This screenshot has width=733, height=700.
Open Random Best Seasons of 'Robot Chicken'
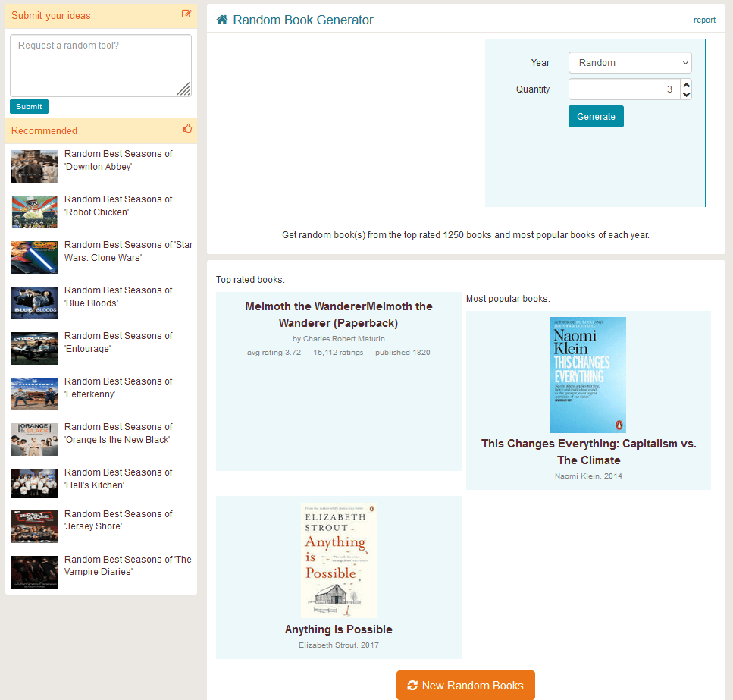(118, 206)
